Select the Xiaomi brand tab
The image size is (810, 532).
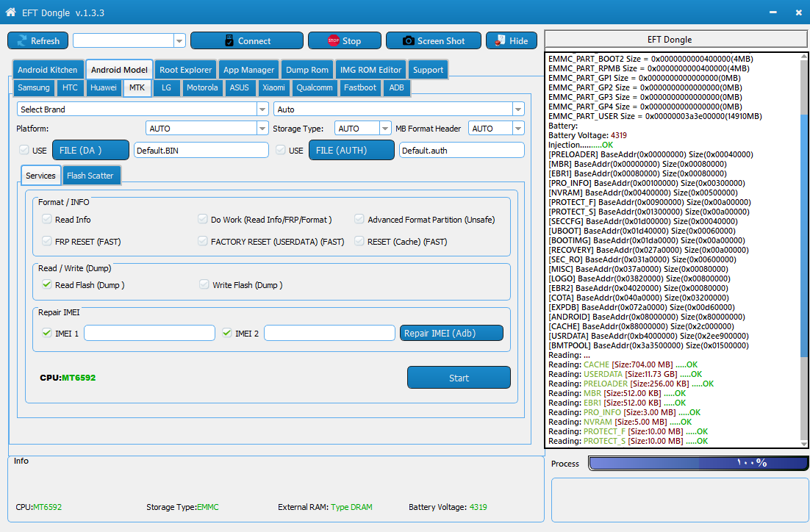coord(273,87)
